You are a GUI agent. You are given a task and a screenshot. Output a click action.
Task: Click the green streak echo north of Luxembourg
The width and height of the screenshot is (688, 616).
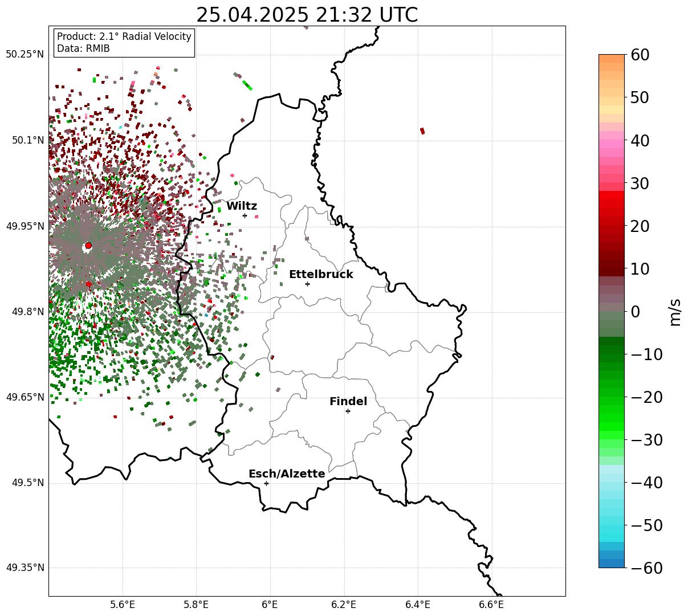click(x=247, y=85)
